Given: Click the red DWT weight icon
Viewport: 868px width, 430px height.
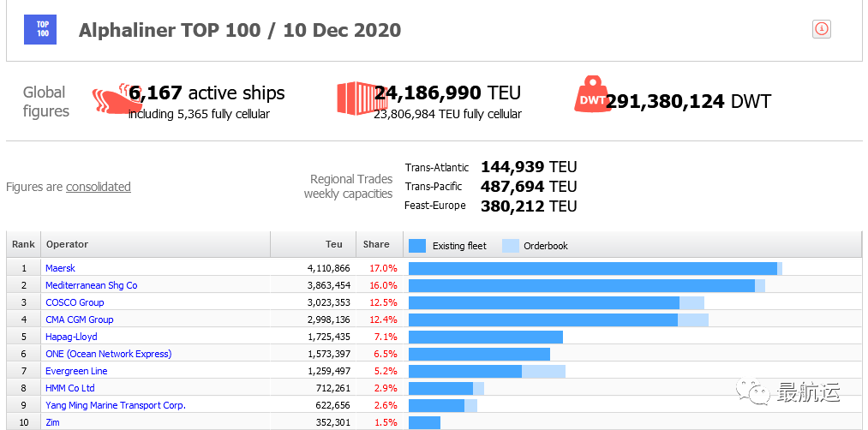Looking at the screenshot, I should click(592, 96).
